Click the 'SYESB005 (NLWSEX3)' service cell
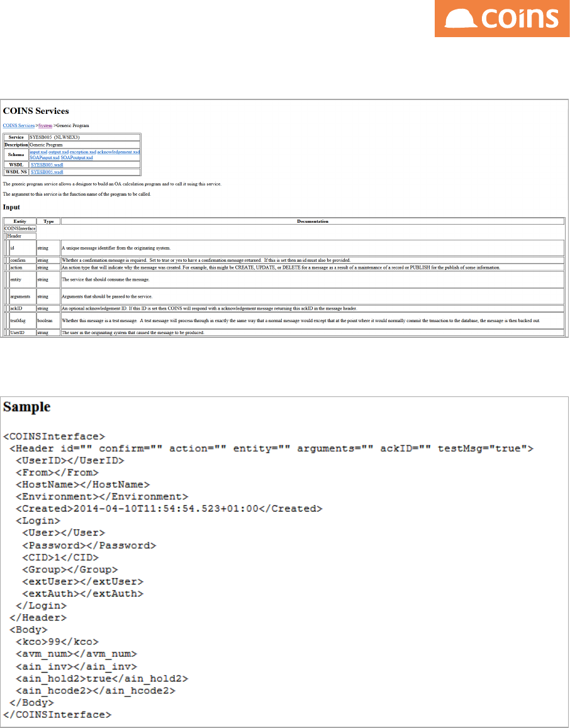 tap(84, 137)
